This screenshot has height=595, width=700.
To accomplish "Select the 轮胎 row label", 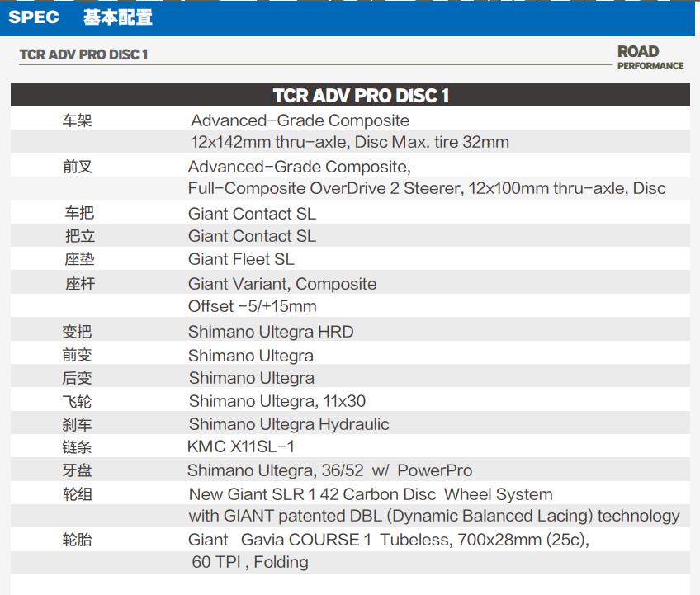I will click(x=78, y=540).
